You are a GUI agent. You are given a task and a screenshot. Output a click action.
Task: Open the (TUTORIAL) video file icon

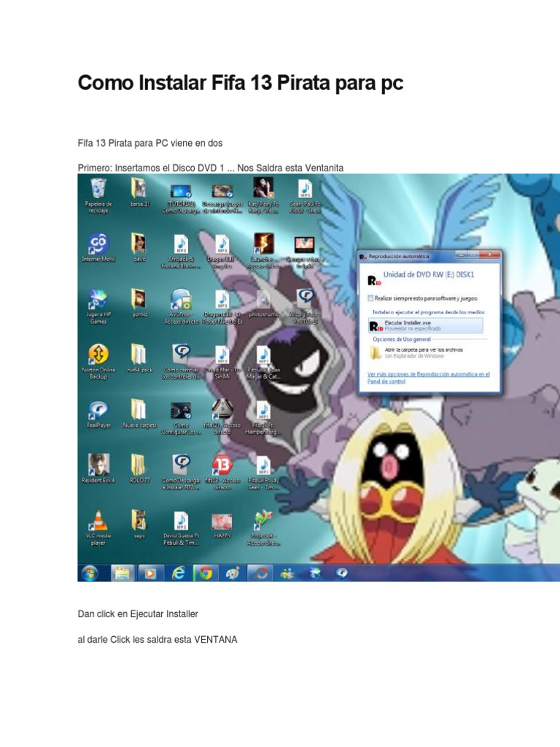click(181, 198)
